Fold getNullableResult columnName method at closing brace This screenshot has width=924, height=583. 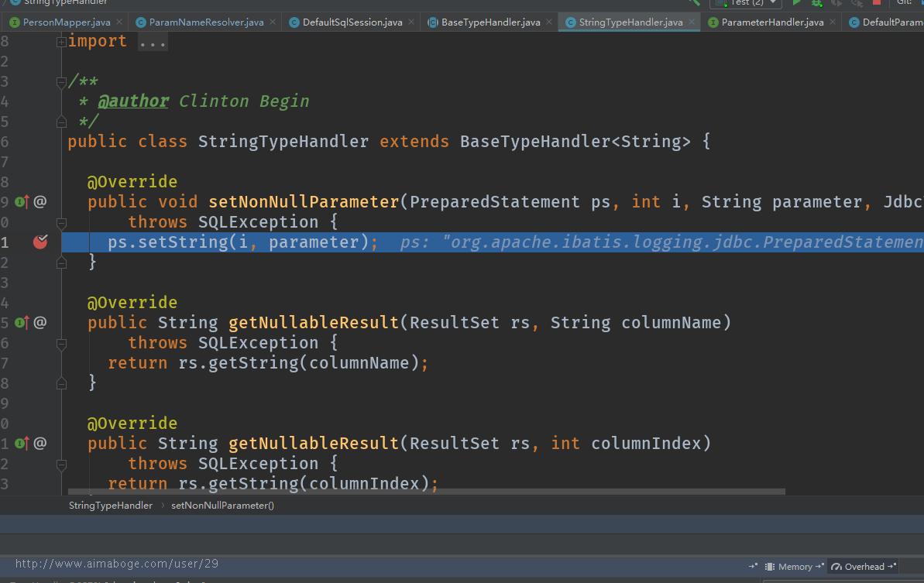coord(61,384)
